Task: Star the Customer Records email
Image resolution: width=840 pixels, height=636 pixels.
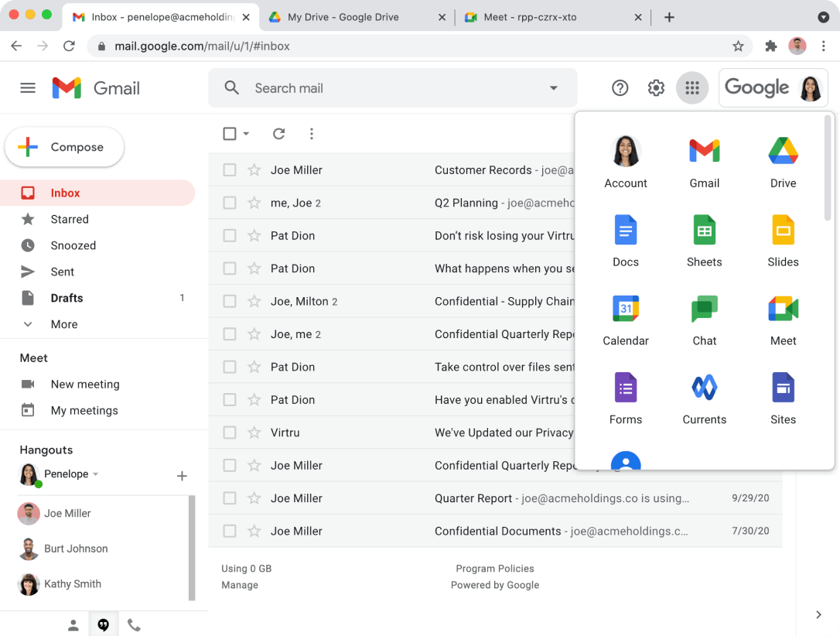Action: [254, 170]
